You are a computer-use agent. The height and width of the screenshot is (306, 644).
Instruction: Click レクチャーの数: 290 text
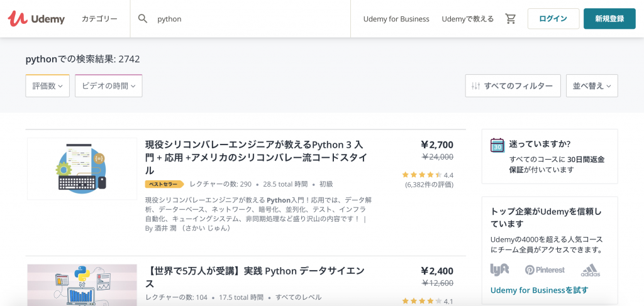coord(221,184)
